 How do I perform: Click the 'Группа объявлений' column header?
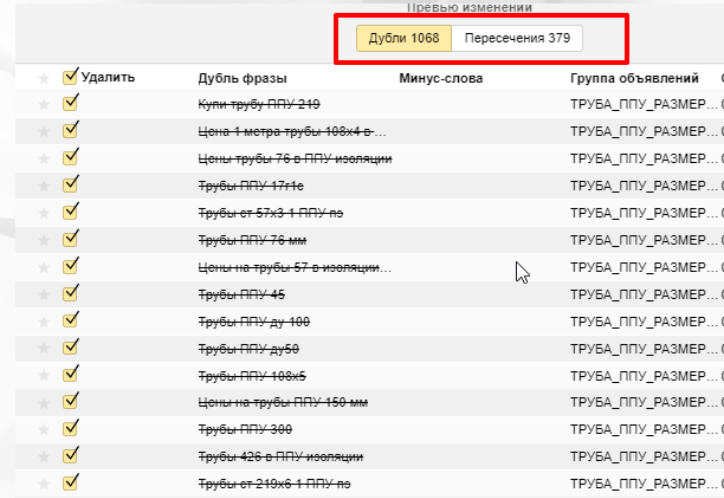634,78
